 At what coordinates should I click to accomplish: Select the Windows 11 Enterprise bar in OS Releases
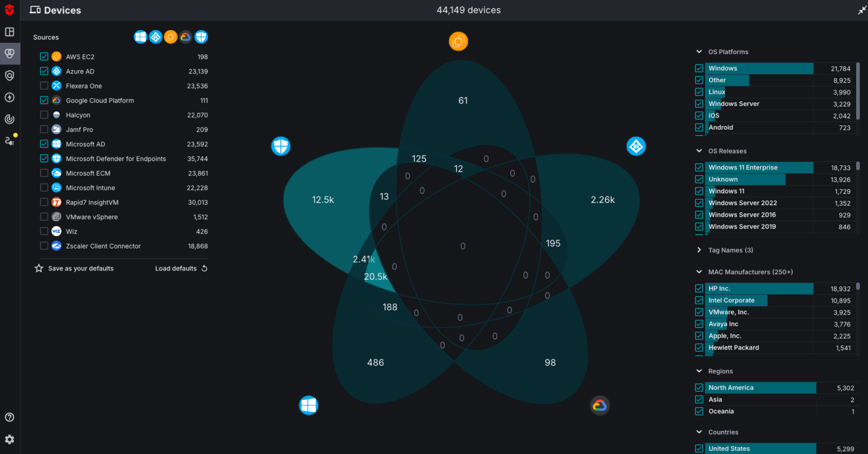click(758, 168)
